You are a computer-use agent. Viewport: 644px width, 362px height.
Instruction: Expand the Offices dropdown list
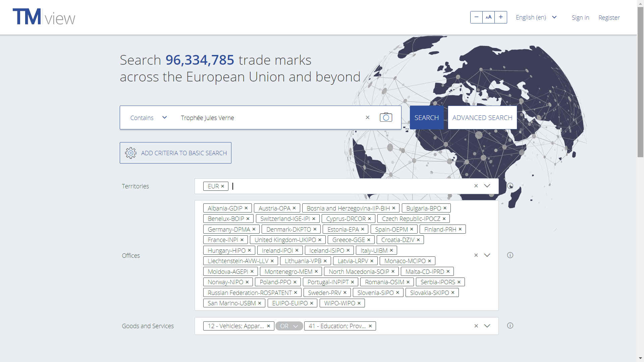[x=487, y=255]
